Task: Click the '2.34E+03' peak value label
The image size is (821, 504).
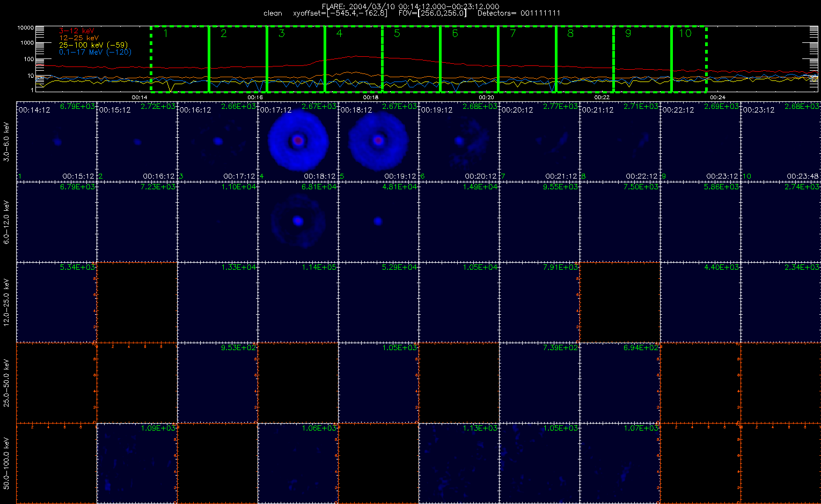Action: pos(802,267)
